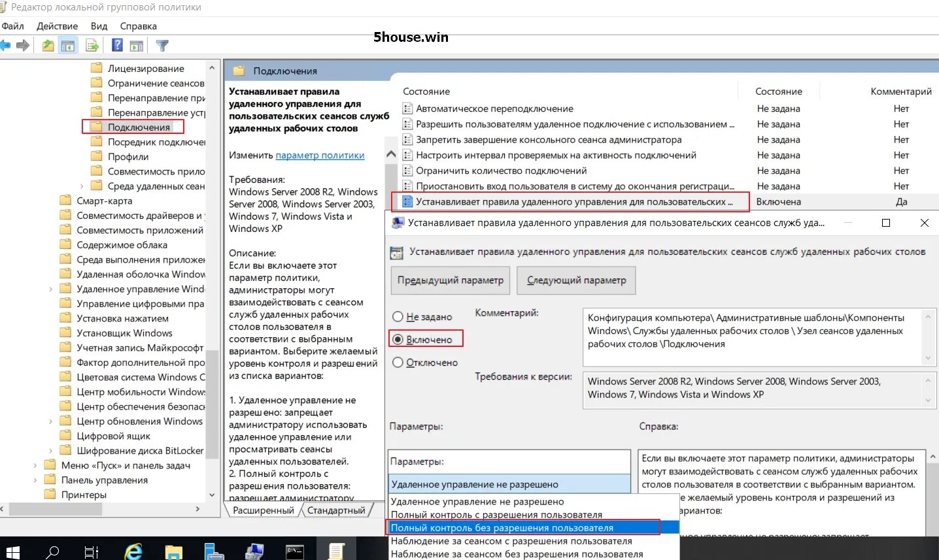
Task: Open the 'Файл' menu
Action: [x=13, y=26]
